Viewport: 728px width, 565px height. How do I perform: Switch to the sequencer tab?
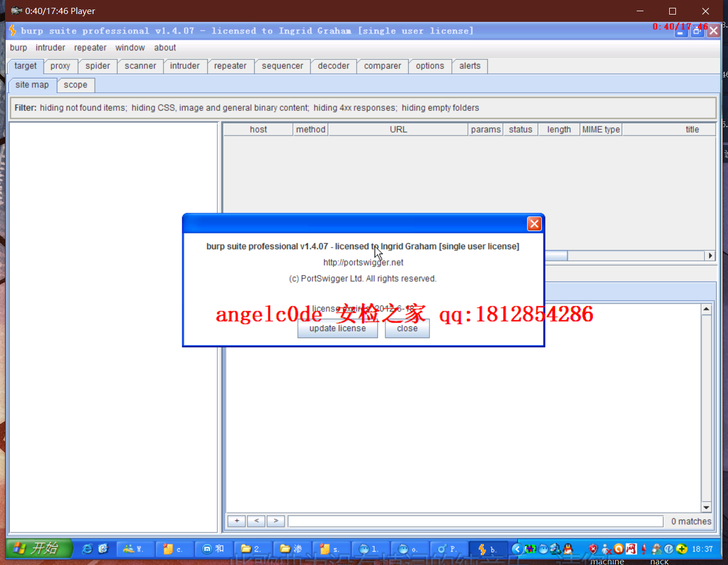(283, 66)
